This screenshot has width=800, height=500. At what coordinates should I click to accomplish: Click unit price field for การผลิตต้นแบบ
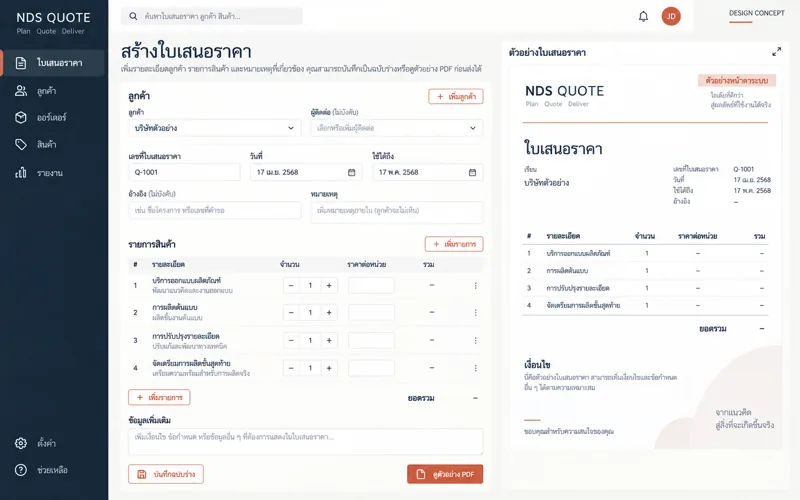point(371,312)
